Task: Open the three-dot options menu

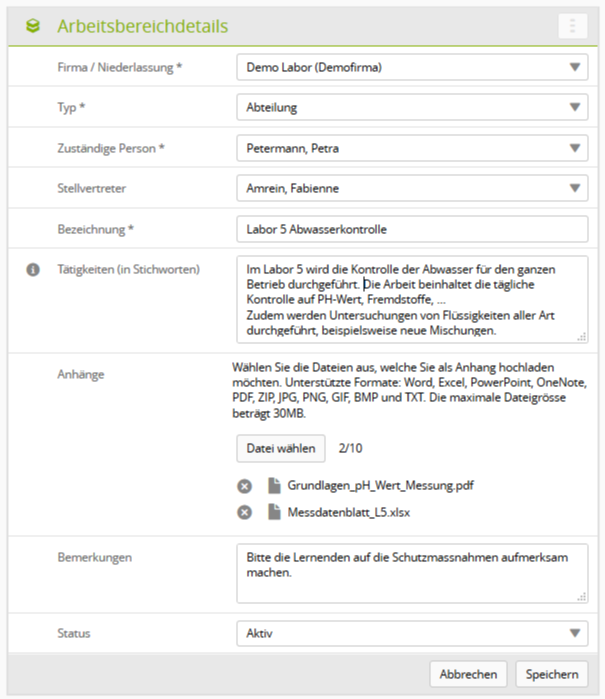Action: tap(573, 26)
